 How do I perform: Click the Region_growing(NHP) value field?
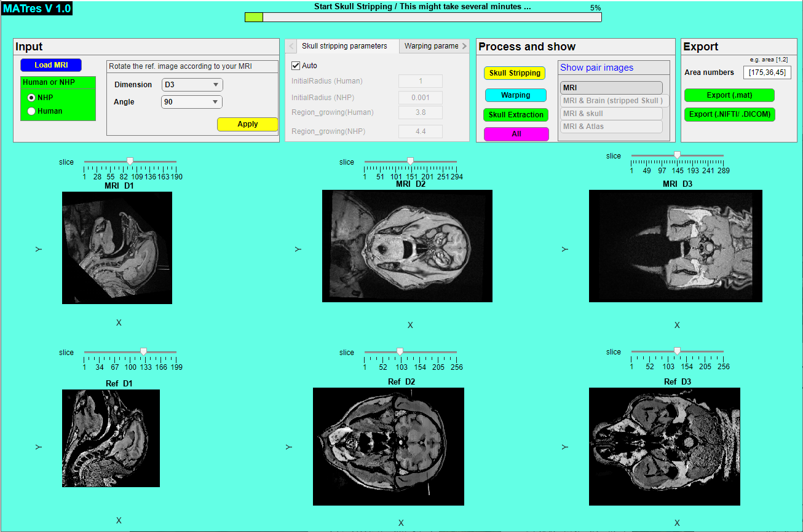click(x=421, y=131)
